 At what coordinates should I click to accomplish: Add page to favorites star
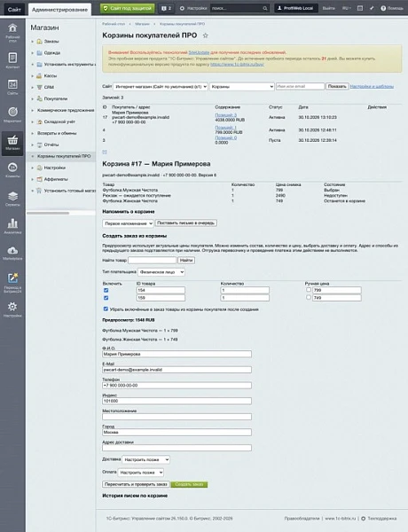[x=206, y=35]
